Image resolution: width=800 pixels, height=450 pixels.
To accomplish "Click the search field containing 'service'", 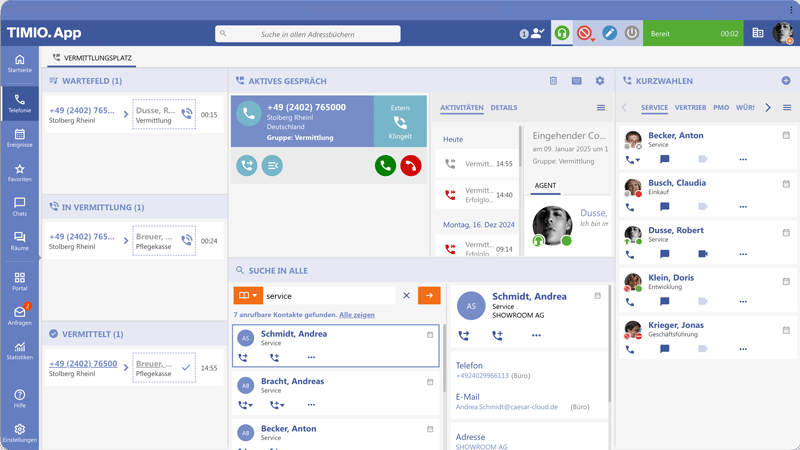I will tap(330, 296).
